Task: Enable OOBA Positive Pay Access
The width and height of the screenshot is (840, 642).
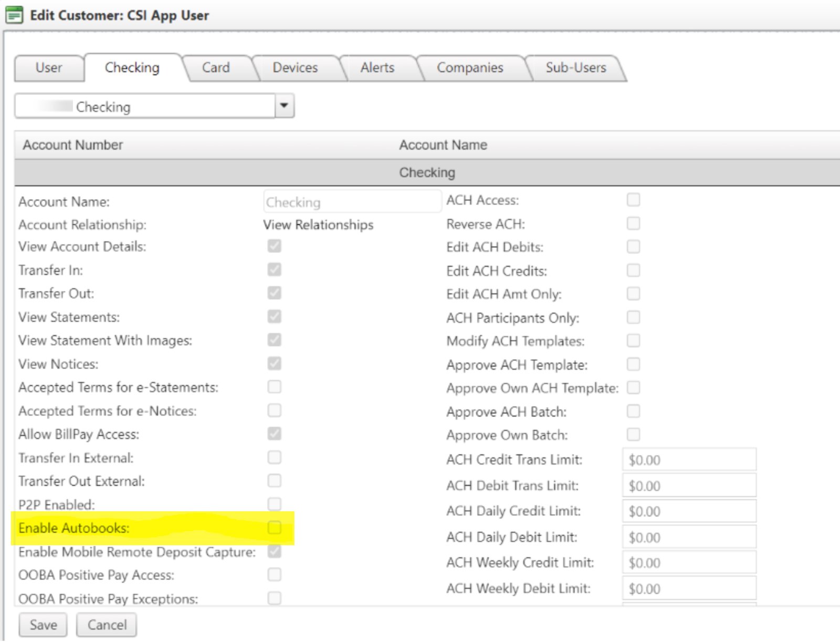Action: point(274,575)
